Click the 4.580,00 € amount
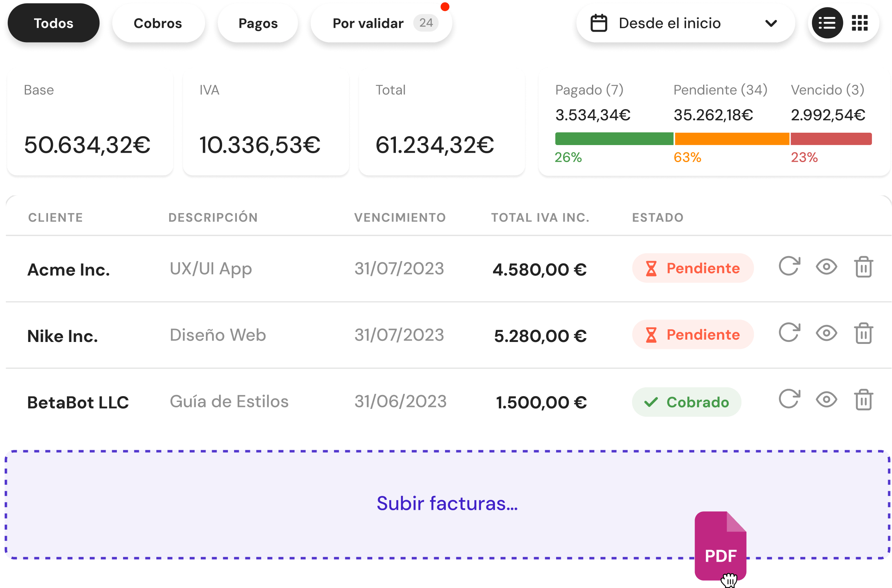Screen dimensions: 892x588 pos(539,270)
